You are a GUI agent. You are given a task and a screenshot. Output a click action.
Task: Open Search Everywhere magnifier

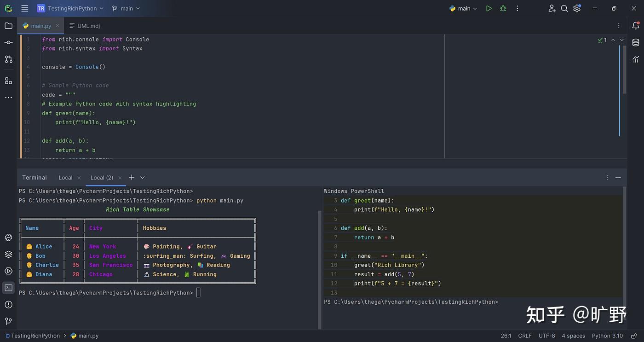point(564,8)
